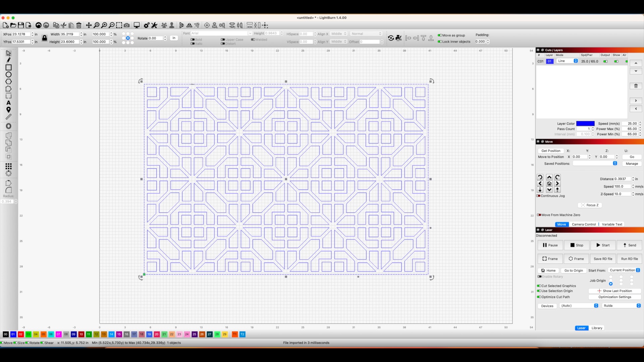
Task: Open the Start From dropdown
Action: (x=625, y=270)
